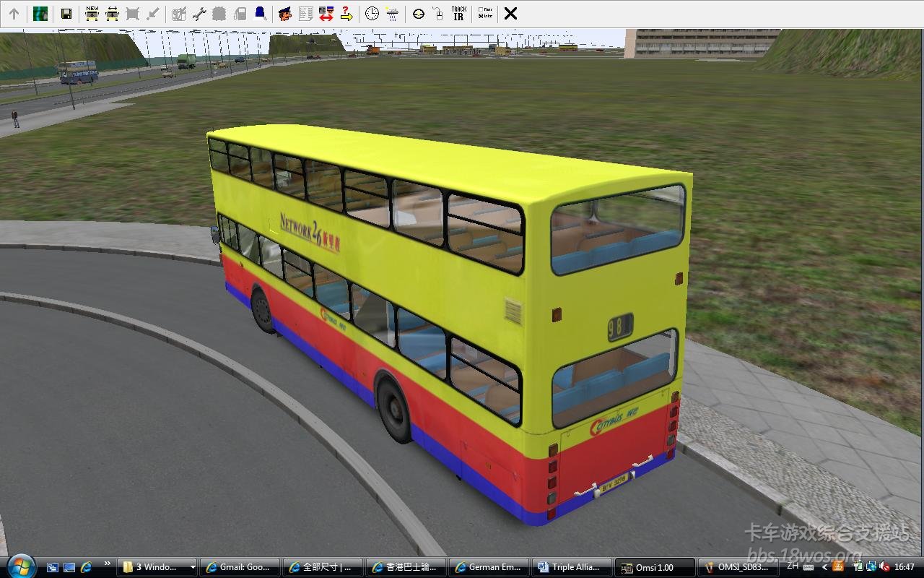Switch to the German Em... taskbar window
The height and width of the screenshot is (578, 924).
coord(489,567)
